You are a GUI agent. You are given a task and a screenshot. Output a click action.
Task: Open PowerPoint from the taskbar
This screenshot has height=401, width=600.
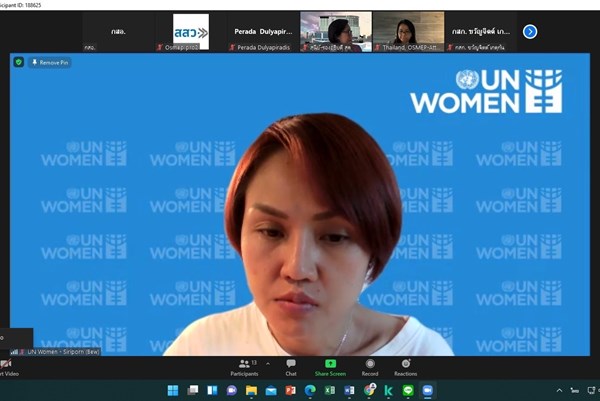click(290, 390)
